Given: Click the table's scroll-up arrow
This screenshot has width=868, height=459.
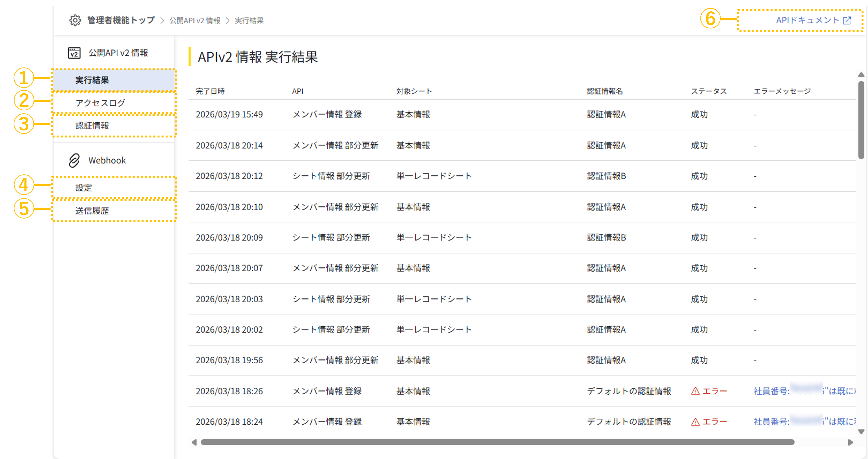Looking at the screenshot, I should tap(861, 75).
